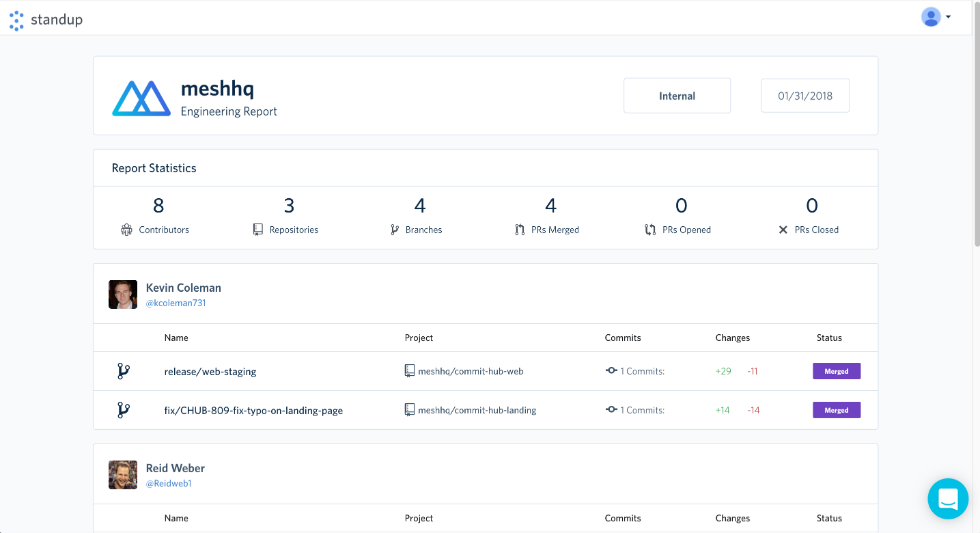980x533 pixels.
Task: Click Name column header in Kevin's table
Action: coord(176,338)
